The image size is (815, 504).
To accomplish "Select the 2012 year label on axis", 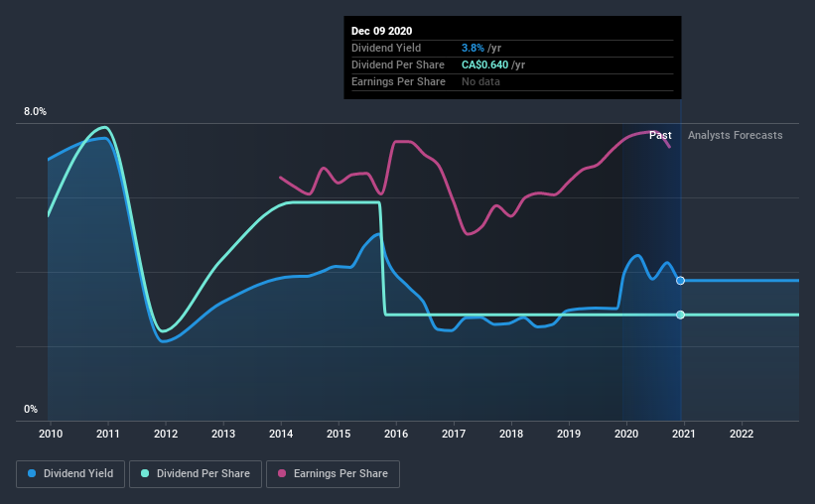I will pos(166,434).
